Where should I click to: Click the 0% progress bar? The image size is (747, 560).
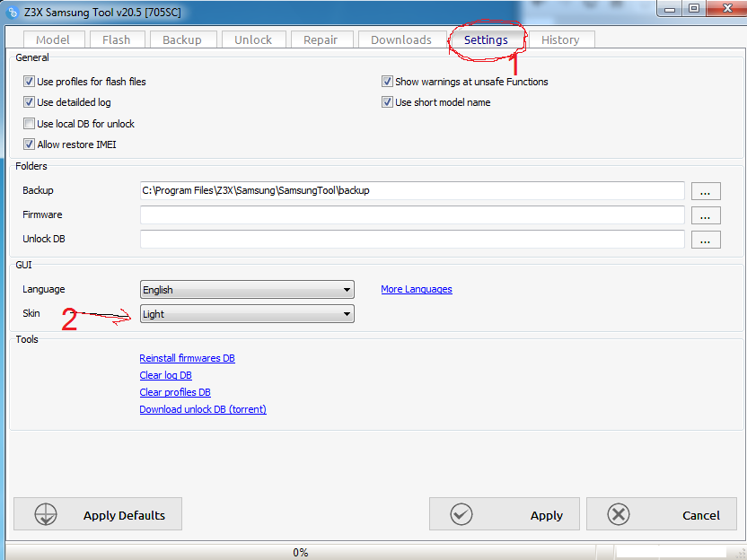tap(300, 553)
